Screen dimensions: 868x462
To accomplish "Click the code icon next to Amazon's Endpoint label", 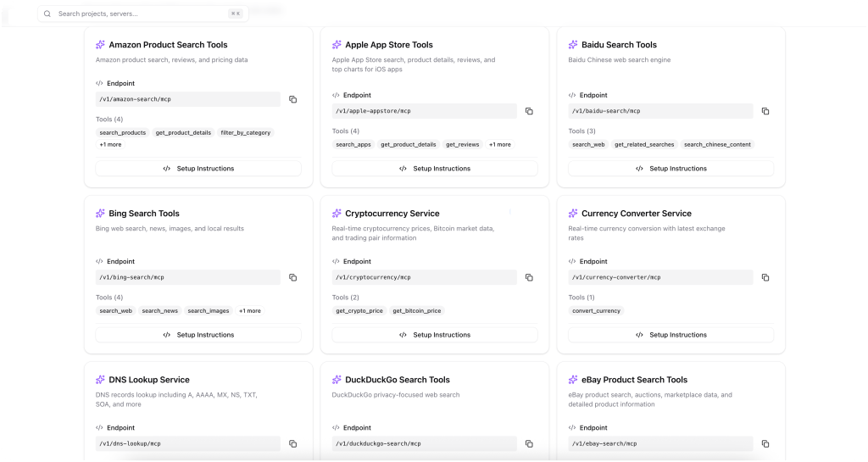I will click(99, 84).
